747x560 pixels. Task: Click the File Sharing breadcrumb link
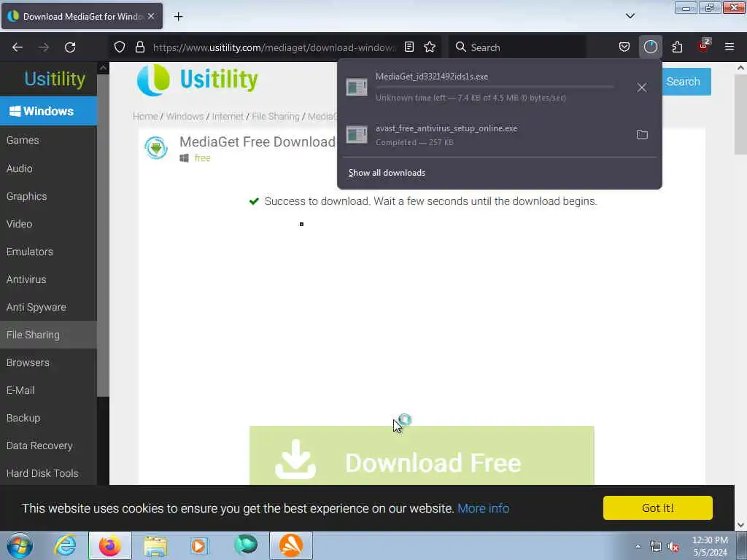tap(275, 116)
